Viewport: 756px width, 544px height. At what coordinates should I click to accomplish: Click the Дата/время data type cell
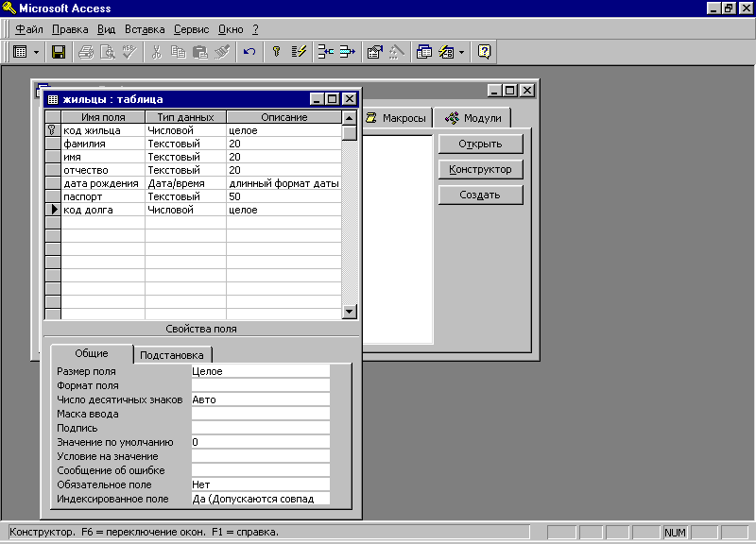pyautogui.click(x=185, y=183)
